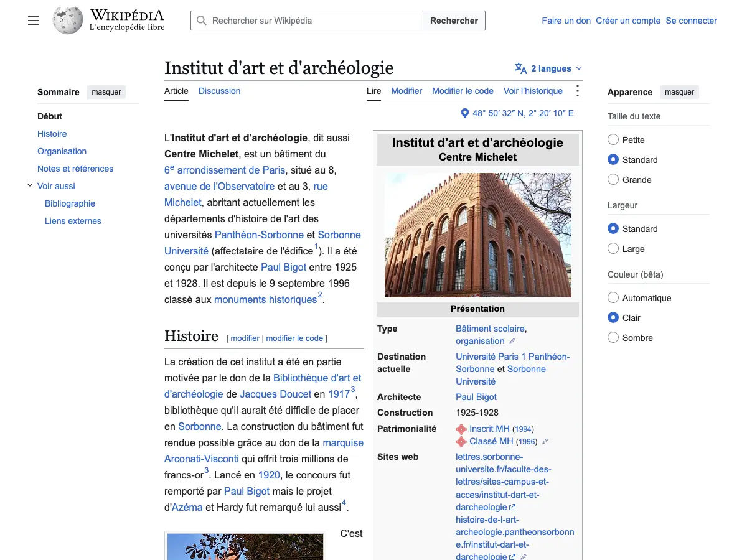747x560 pixels.
Task: Open Université Paris 1 Panthéon-Sorbonne infobox link
Action: (513, 363)
